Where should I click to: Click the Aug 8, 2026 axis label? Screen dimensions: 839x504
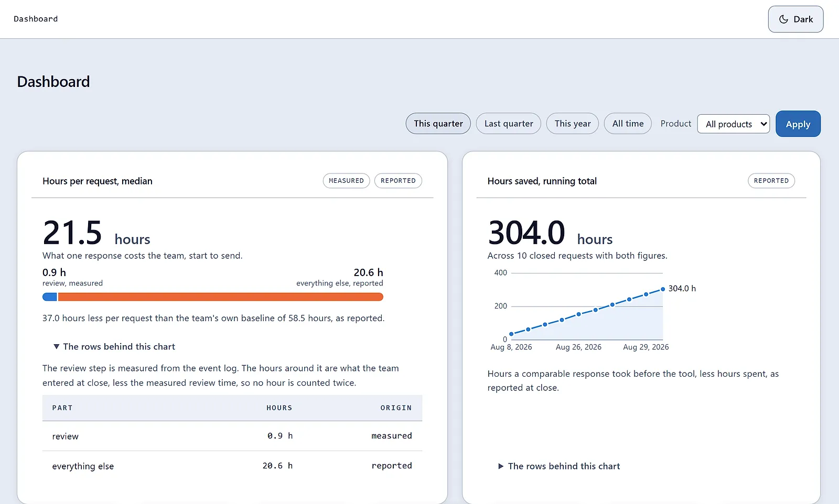point(511,347)
